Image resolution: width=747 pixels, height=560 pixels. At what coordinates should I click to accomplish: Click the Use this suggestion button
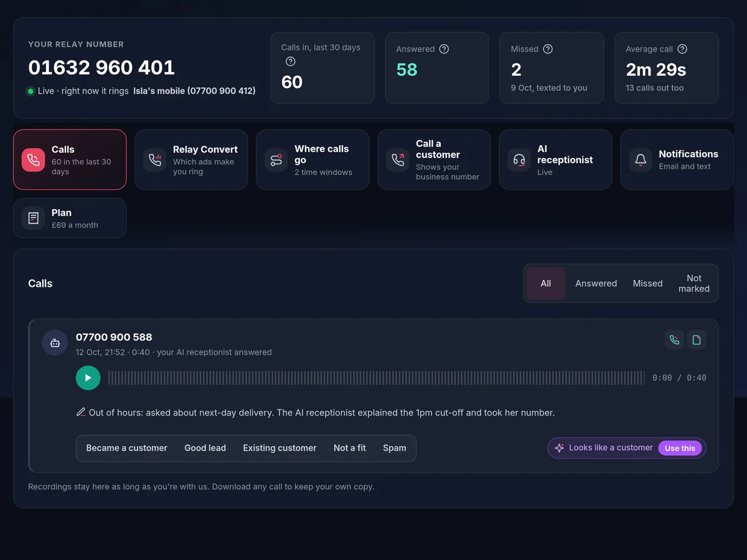coord(680,448)
